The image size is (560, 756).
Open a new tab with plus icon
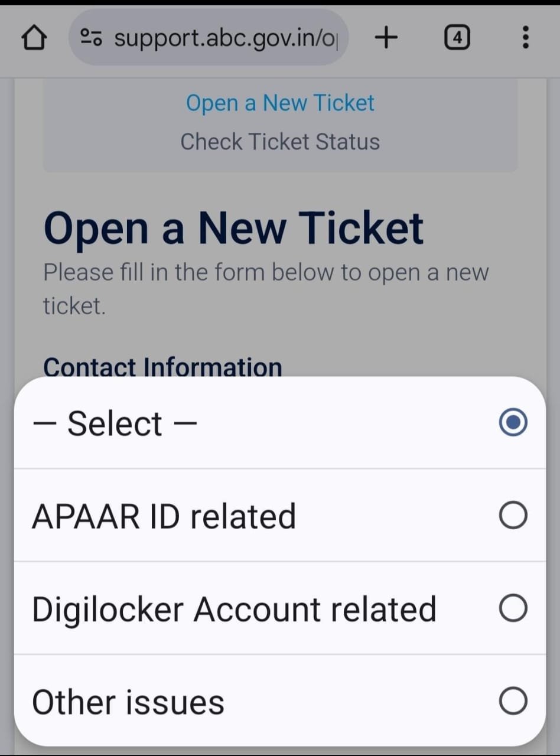pos(386,38)
